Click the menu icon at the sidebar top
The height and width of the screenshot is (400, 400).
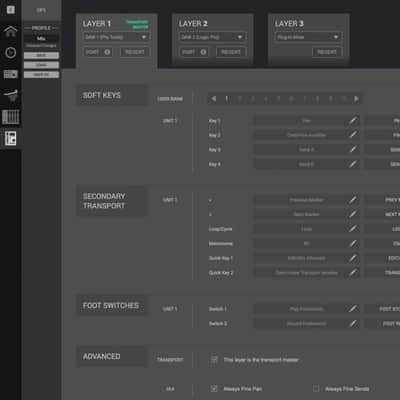11,10
